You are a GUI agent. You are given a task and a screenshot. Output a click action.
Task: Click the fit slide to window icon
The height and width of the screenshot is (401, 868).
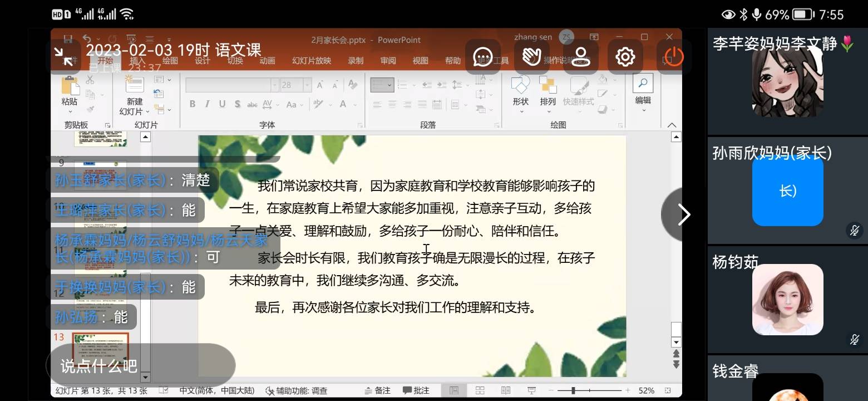pos(668,390)
